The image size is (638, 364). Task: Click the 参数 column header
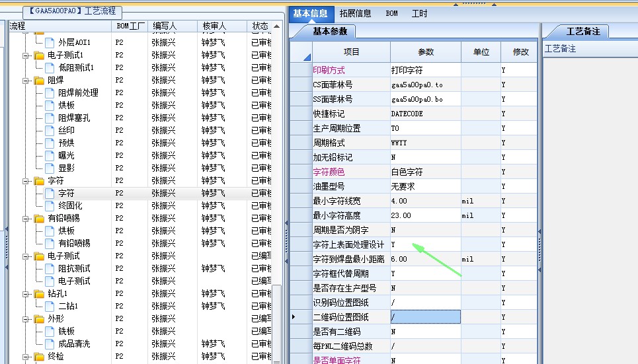click(x=426, y=52)
